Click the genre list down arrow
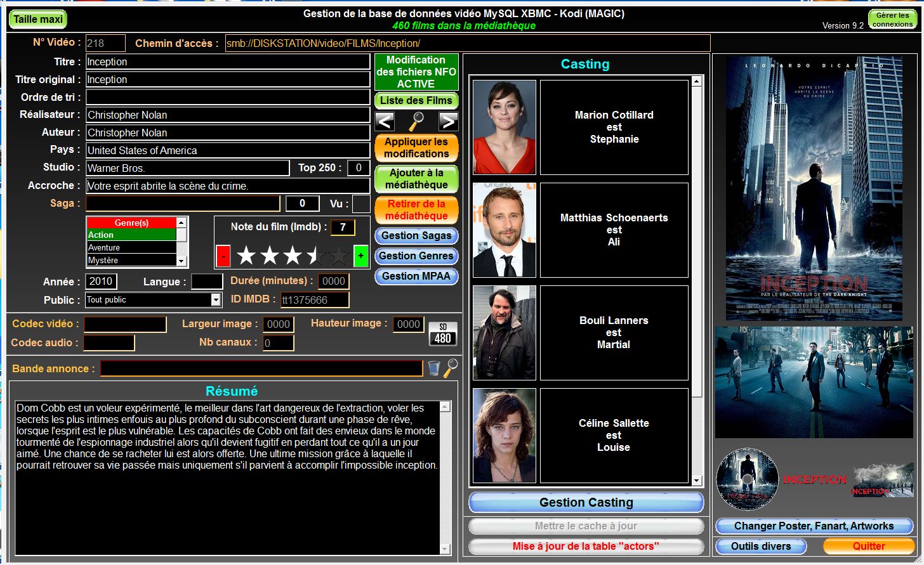This screenshot has width=924, height=565. (x=181, y=261)
